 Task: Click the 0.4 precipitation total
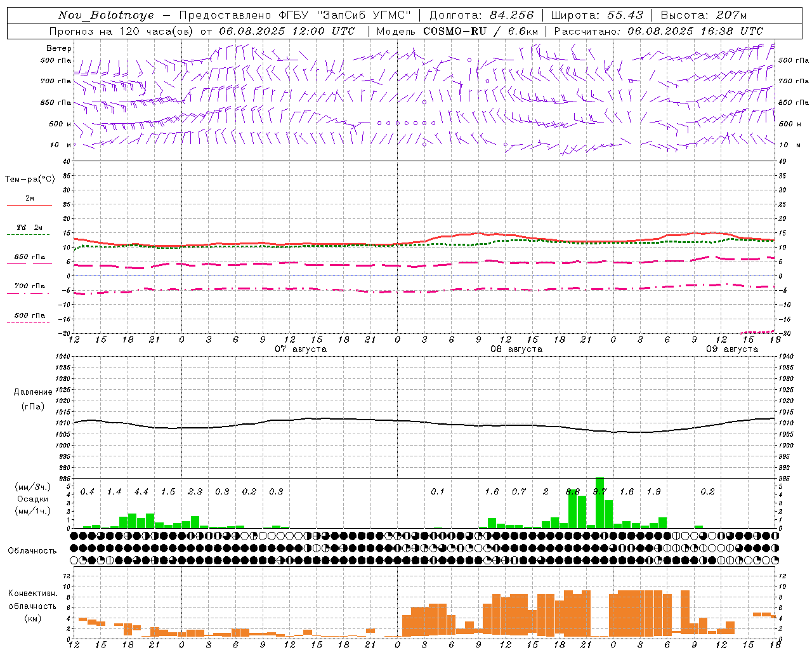tap(88, 492)
